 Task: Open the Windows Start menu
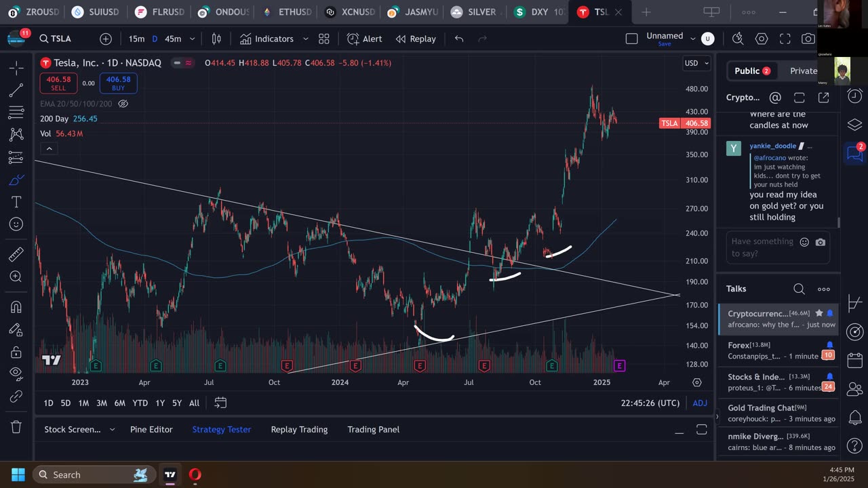pos(18,474)
